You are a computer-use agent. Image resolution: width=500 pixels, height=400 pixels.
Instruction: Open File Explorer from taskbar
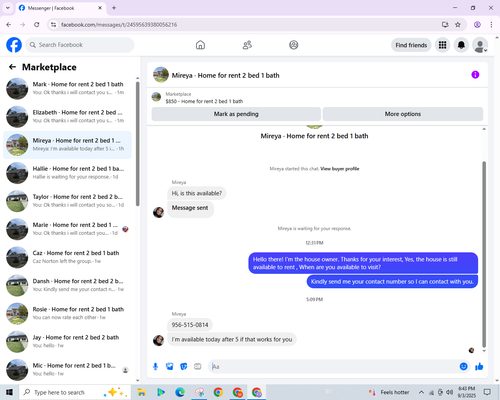[x=142, y=392]
